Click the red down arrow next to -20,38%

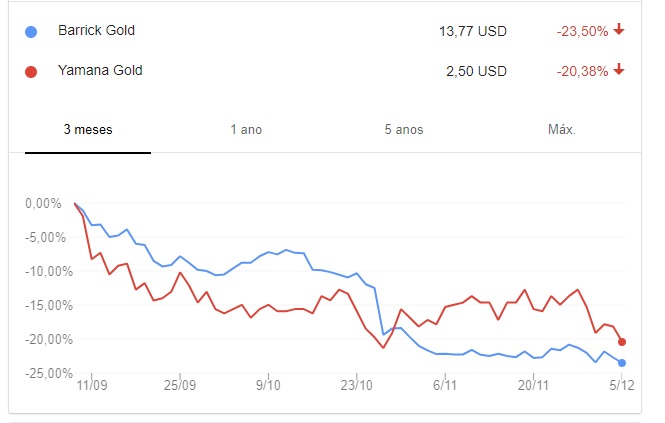point(619,69)
